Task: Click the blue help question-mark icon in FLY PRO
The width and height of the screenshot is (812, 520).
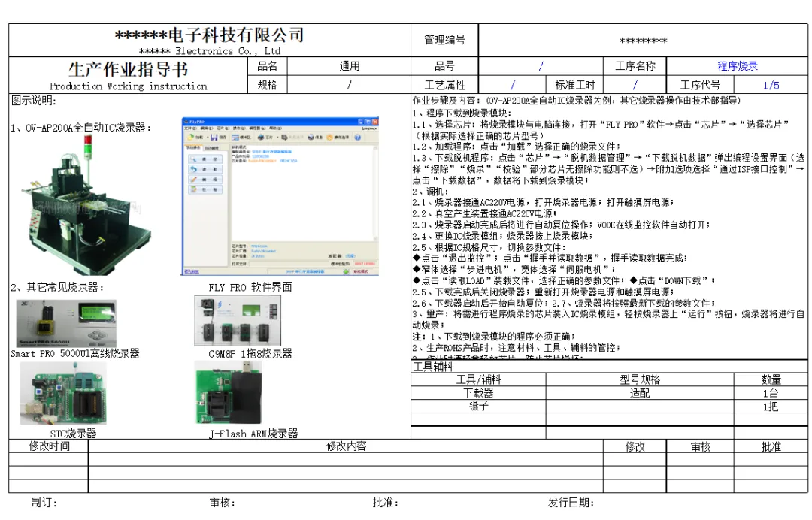Action: (357, 137)
